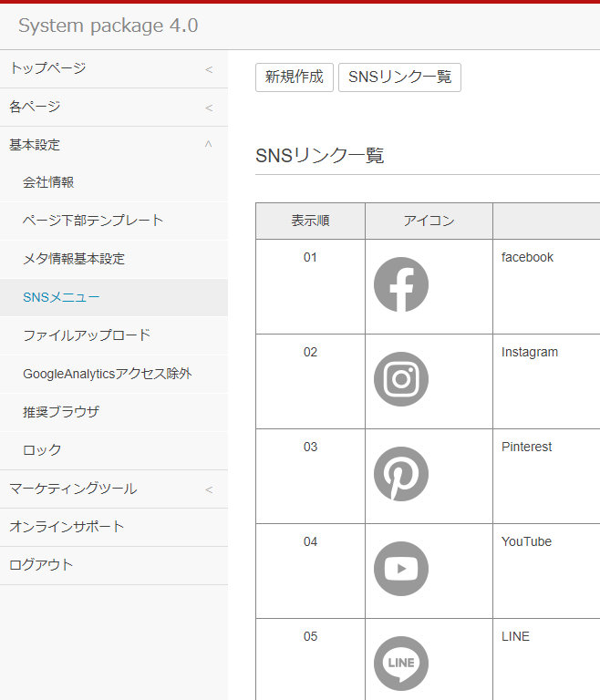The height and width of the screenshot is (700, 600).
Task: Click the YouTube icon in row 04
Action: (x=400, y=569)
